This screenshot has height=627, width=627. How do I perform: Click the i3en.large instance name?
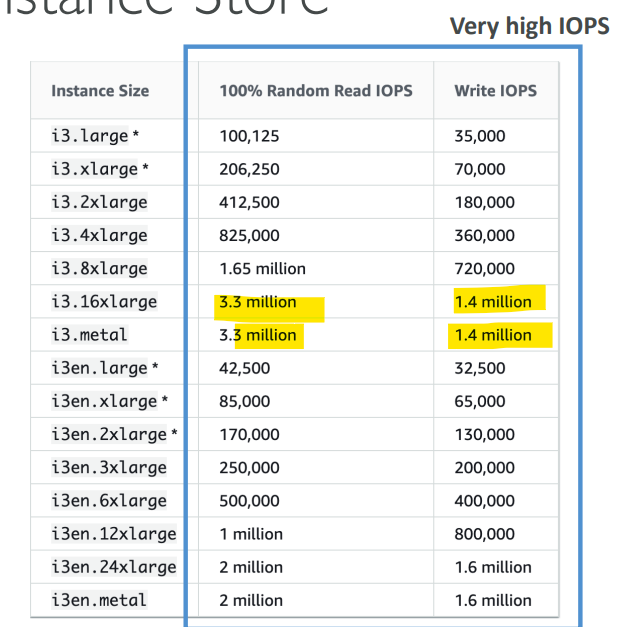point(100,368)
